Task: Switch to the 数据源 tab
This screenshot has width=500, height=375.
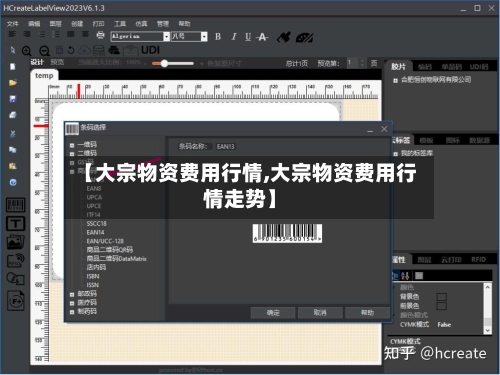Action: [479, 140]
